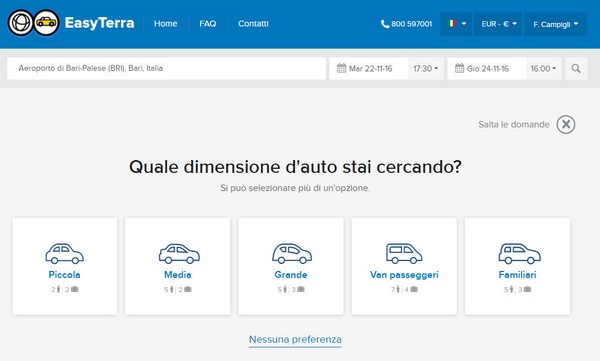This screenshot has height=361, width=600.
Task: Click the Nessuna preferenza link
Action: [x=295, y=340]
